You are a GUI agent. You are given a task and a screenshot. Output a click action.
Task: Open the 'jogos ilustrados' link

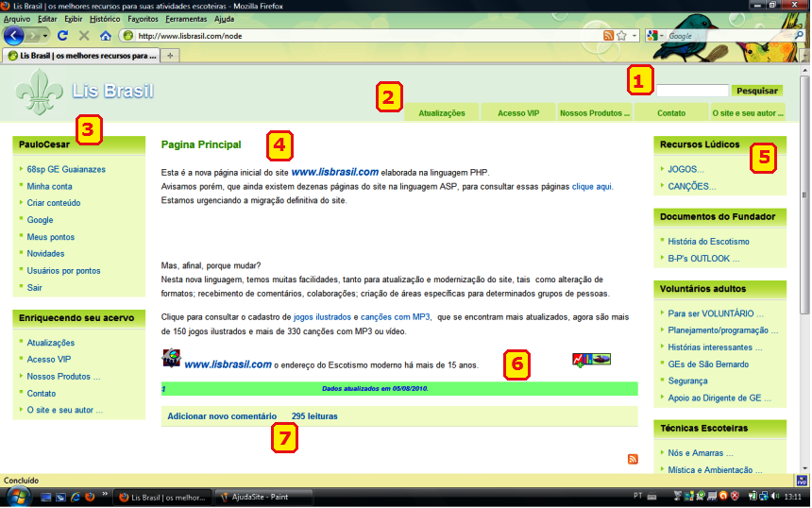[322, 317]
